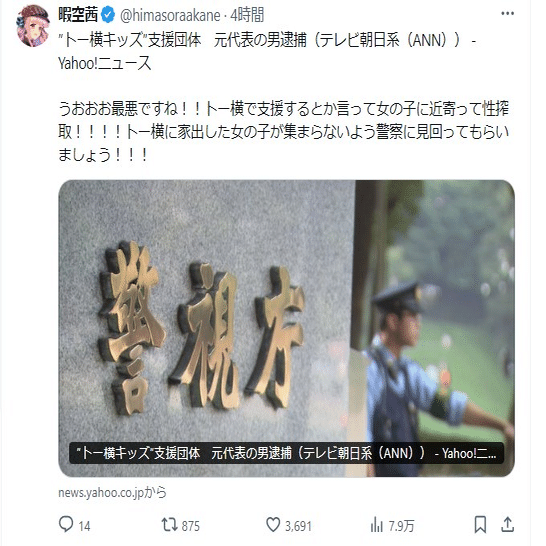The width and height of the screenshot is (546, 546).
Task: Open the 4時間 timestamp link
Action: click(247, 15)
